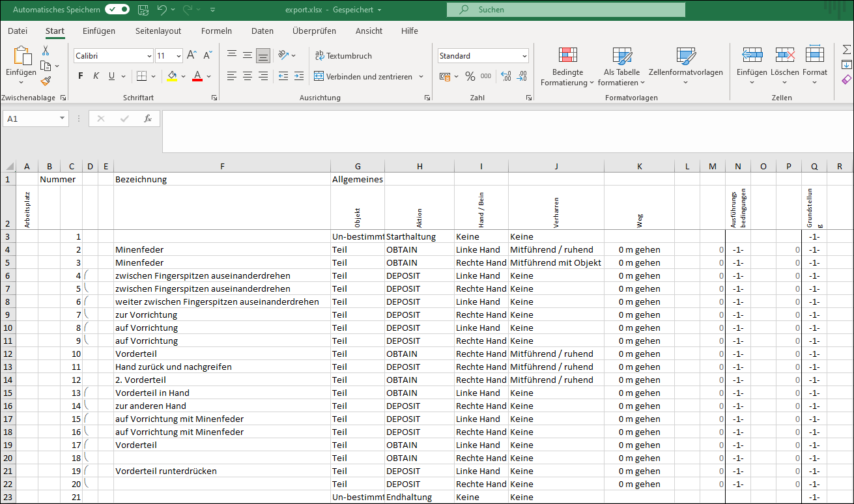Apply thousands separator 000 format
The height and width of the screenshot is (504, 854).
[x=486, y=76]
